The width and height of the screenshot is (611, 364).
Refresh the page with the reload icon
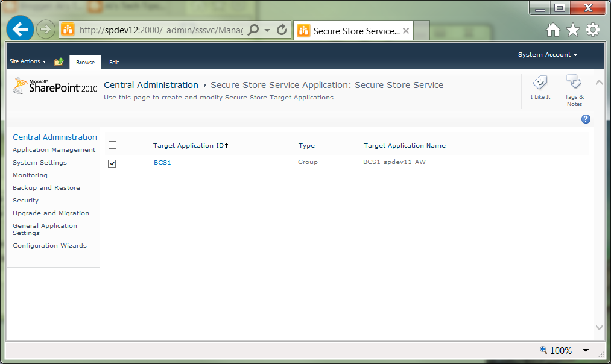point(282,30)
